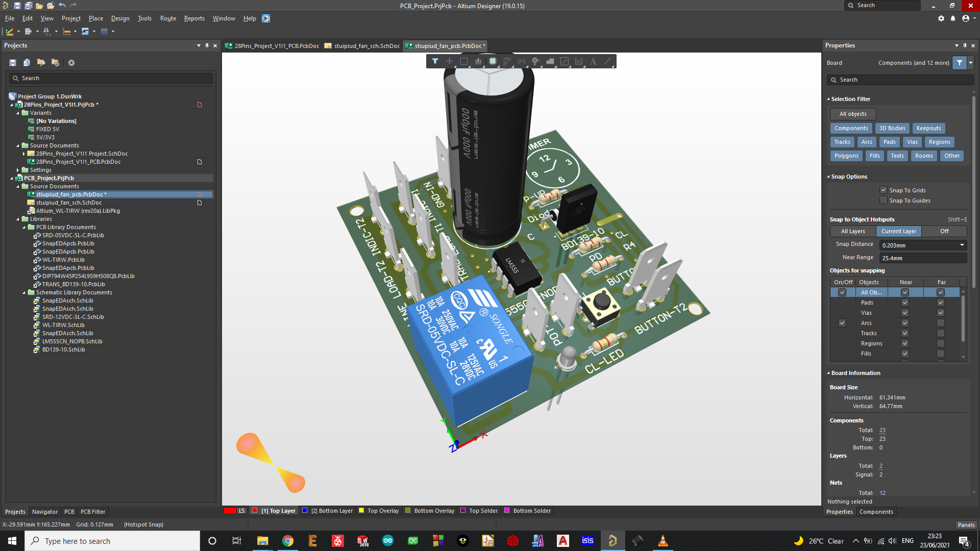
Task: Open the Route menu
Action: click(x=168, y=18)
